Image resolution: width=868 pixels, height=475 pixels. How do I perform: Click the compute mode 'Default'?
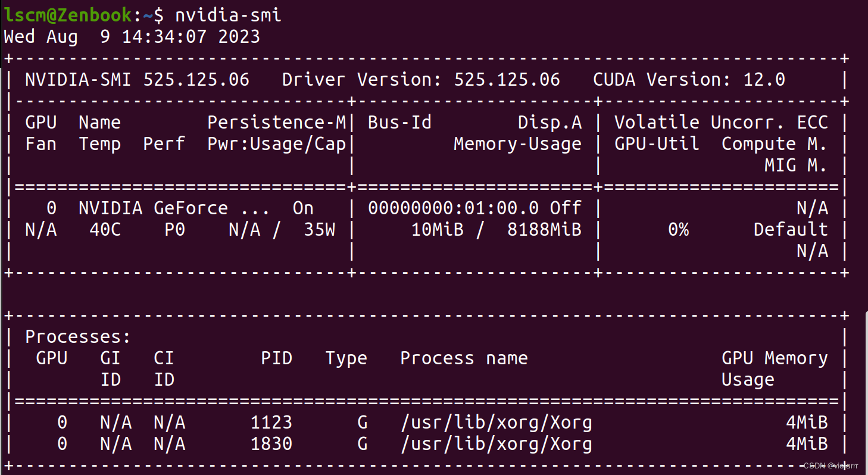pos(791,230)
